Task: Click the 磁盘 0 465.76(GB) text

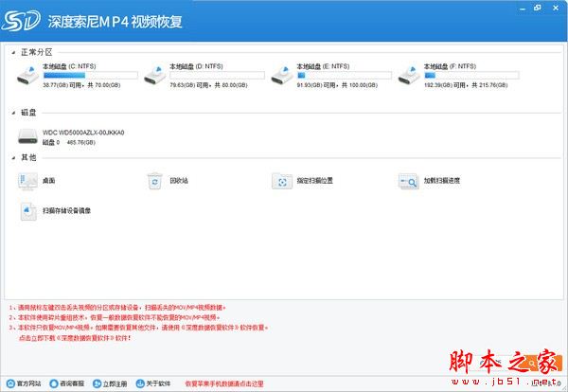Action: [69, 142]
